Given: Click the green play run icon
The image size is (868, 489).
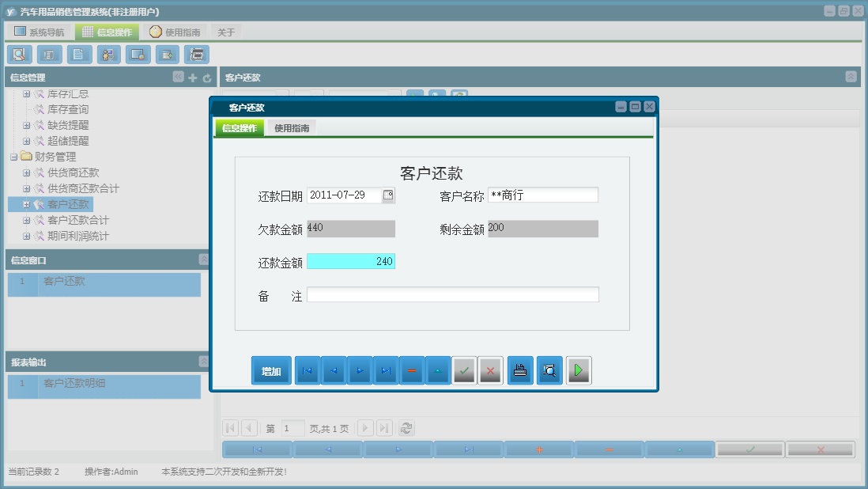Looking at the screenshot, I should (x=579, y=370).
